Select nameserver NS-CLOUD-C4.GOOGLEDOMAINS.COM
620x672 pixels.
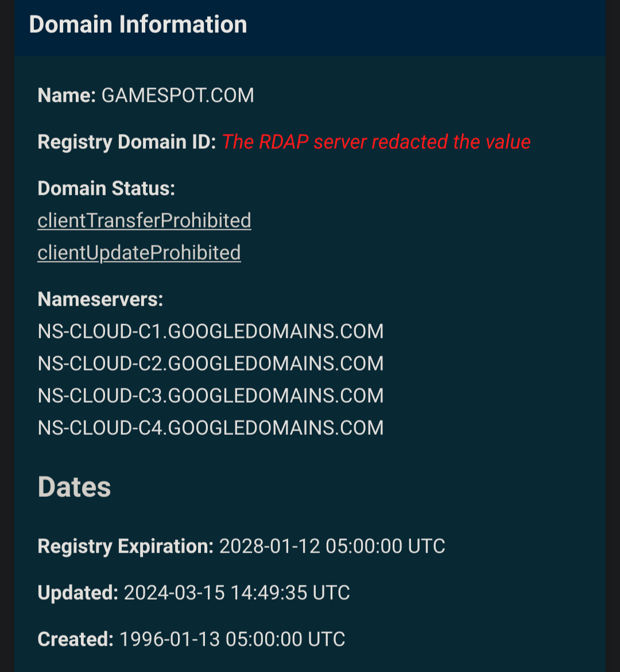click(x=211, y=428)
